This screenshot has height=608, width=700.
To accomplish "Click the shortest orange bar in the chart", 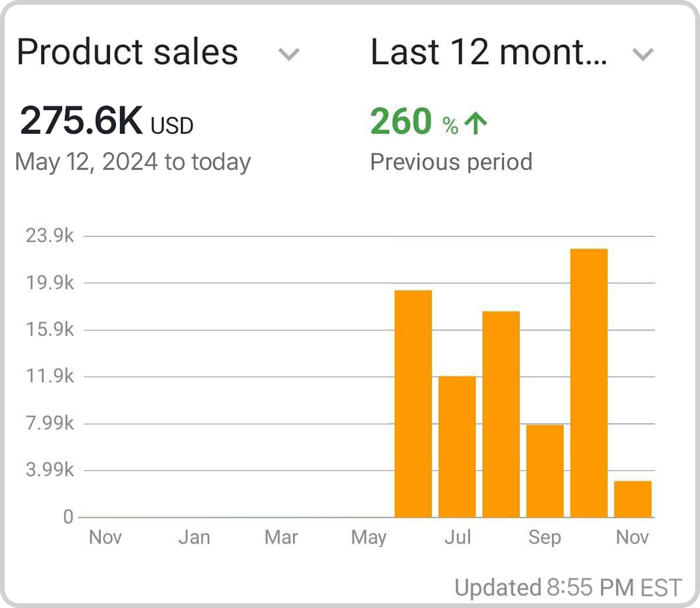I will tap(633, 499).
